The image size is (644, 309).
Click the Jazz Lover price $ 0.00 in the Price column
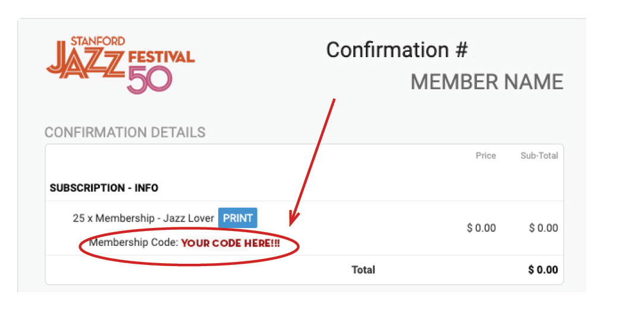coord(481,228)
